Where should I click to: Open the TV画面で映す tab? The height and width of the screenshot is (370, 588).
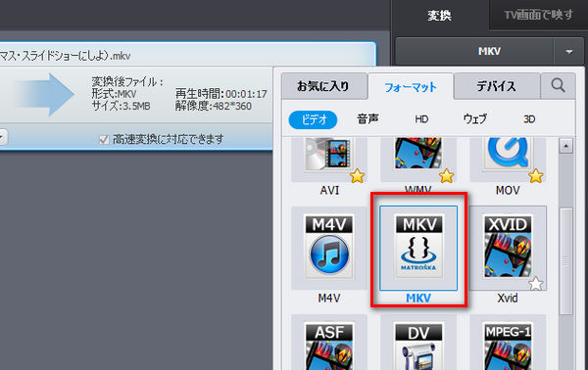tap(538, 15)
